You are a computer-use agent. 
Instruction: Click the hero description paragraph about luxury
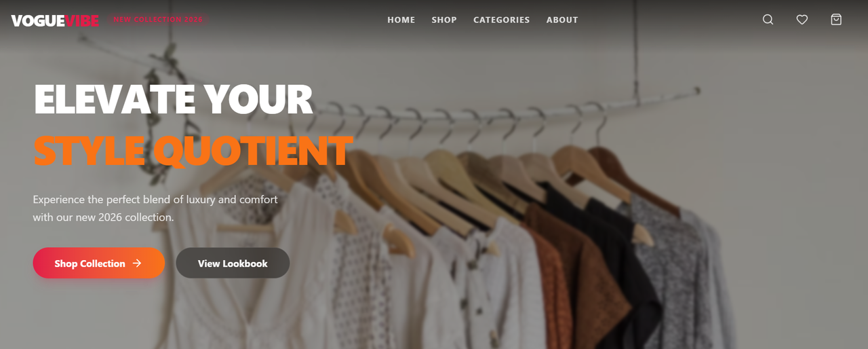155,208
